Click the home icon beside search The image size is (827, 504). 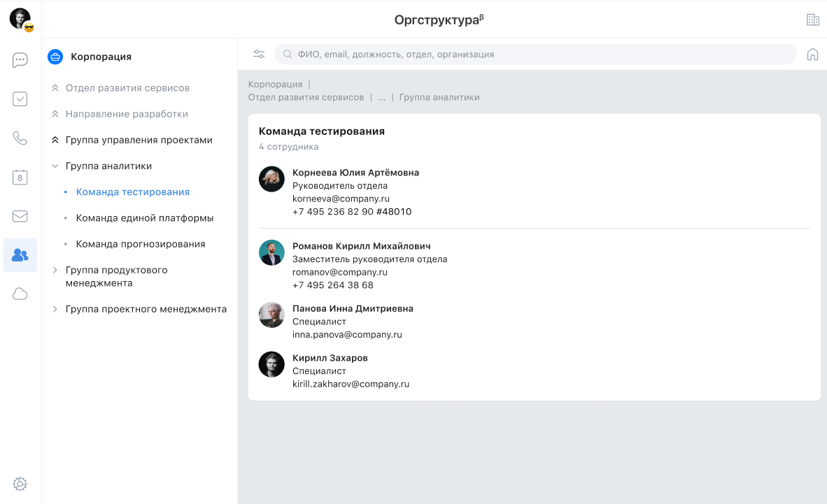812,55
